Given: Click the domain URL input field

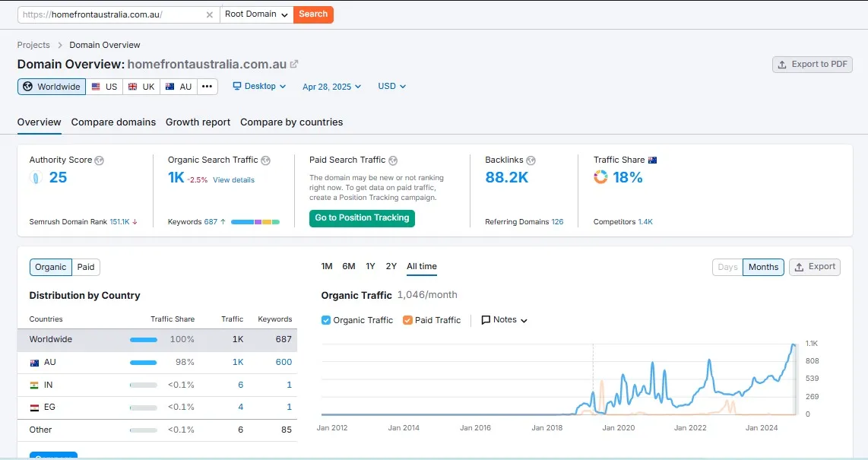Looking at the screenshot, I should 114,14.
